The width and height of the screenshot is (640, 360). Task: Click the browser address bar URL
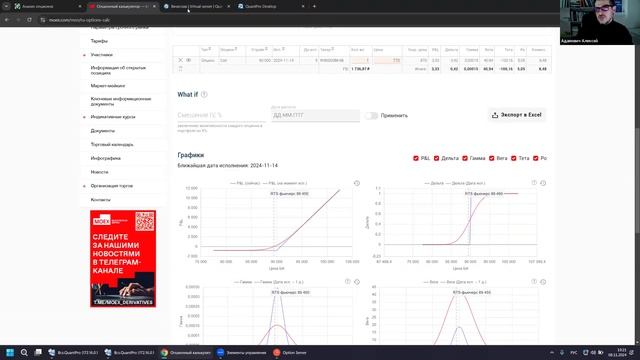pos(79,20)
